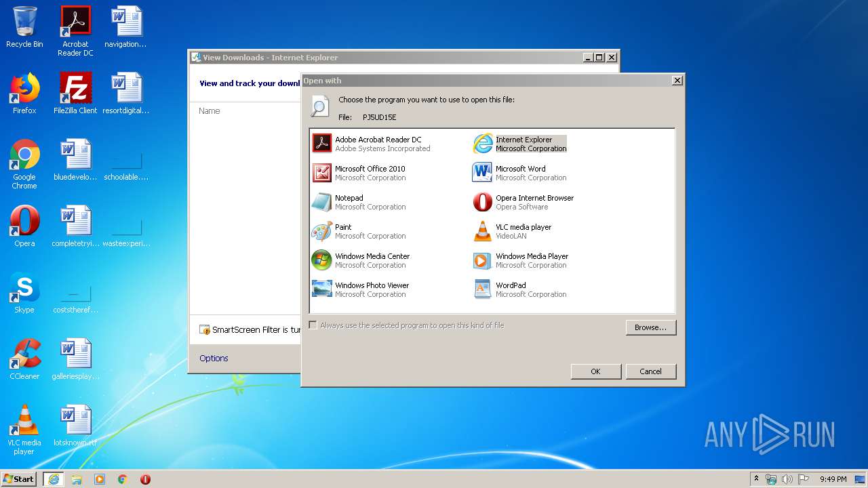Screen dimensions: 868x488
Task: Select the Windows Media Player icon
Action: (482, 260)
